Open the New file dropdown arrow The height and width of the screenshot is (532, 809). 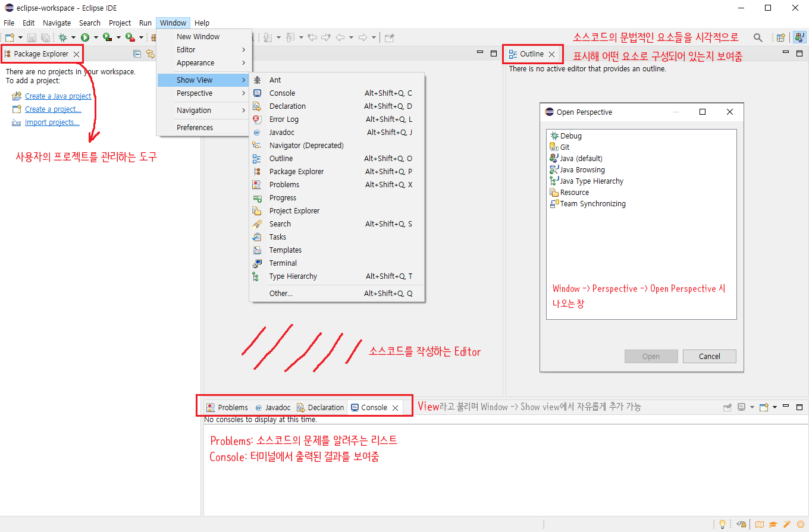20,37
